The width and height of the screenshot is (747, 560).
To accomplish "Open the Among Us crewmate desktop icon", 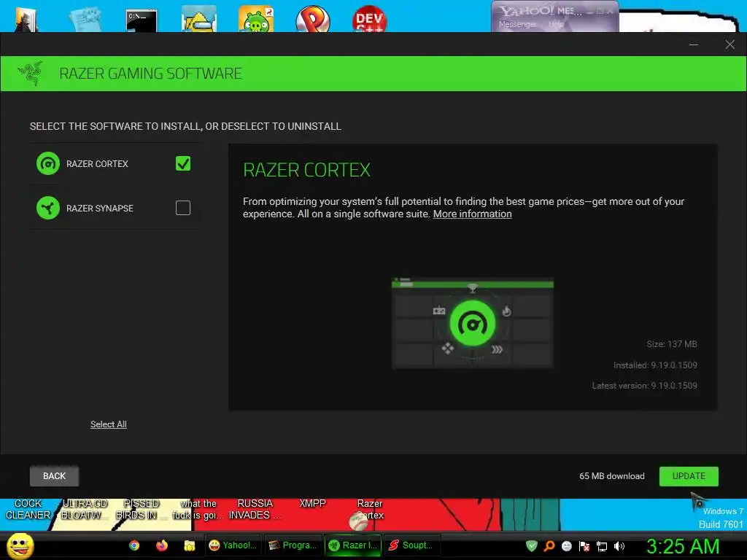I will tap(199, 20).
